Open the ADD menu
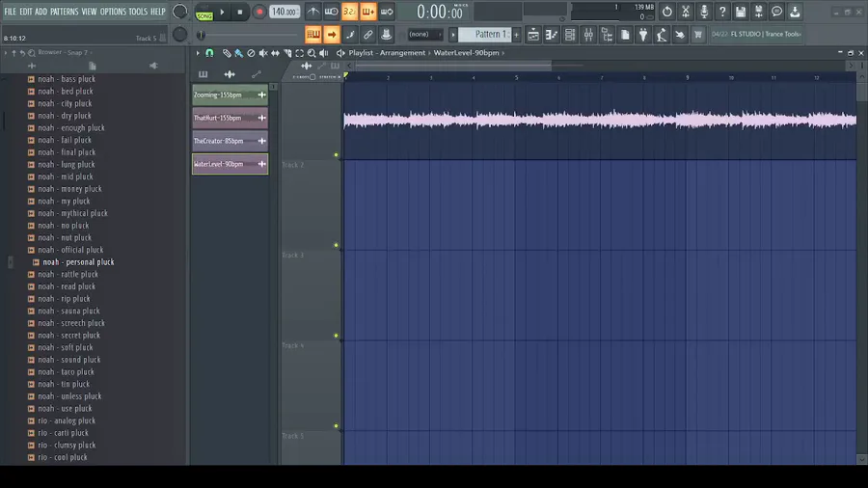 [x=41, y=11]
